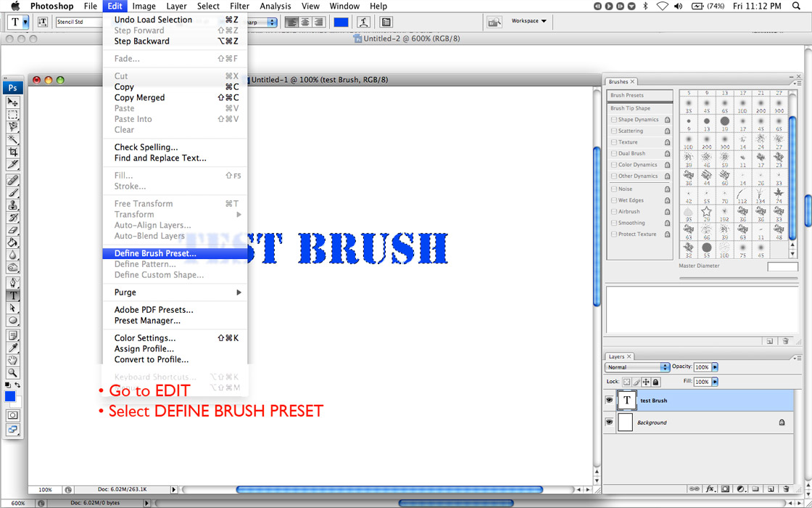Open the Fill slider arrow

coord(715,382)
